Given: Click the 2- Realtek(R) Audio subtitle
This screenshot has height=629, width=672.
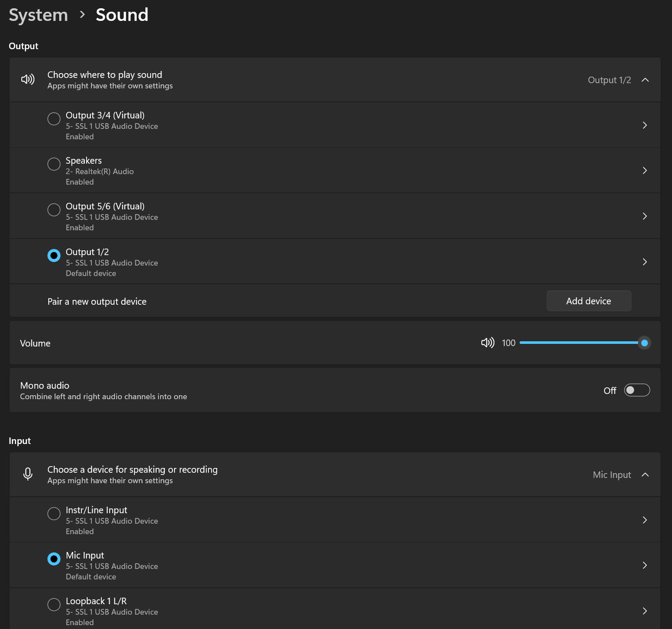Looking at the screenshot, I should (100, 172).
